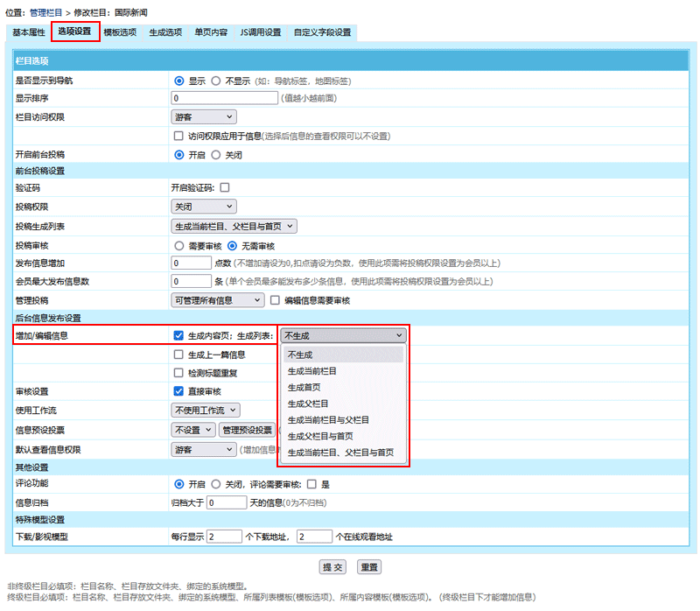The image size is (700, 611).
Task: Tick the 检测标题重复 checkbox
Action: point(179,372)
